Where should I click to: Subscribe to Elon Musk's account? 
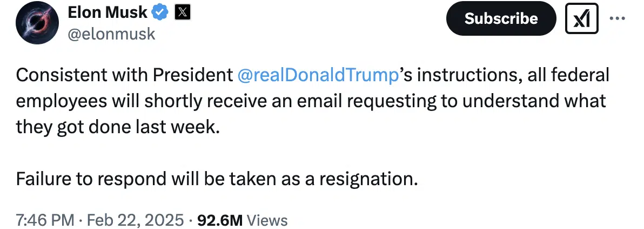pyautogui.click(x=501, y=18)
